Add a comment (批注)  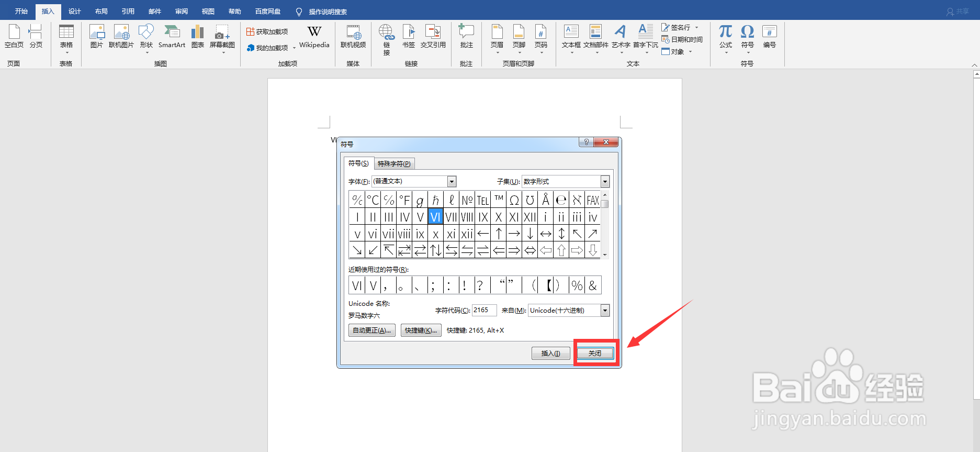466,37
